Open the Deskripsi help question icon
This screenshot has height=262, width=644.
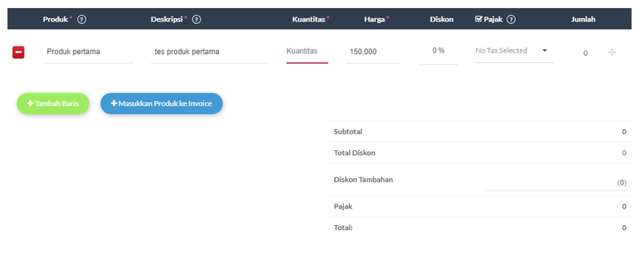pos(197,19)
